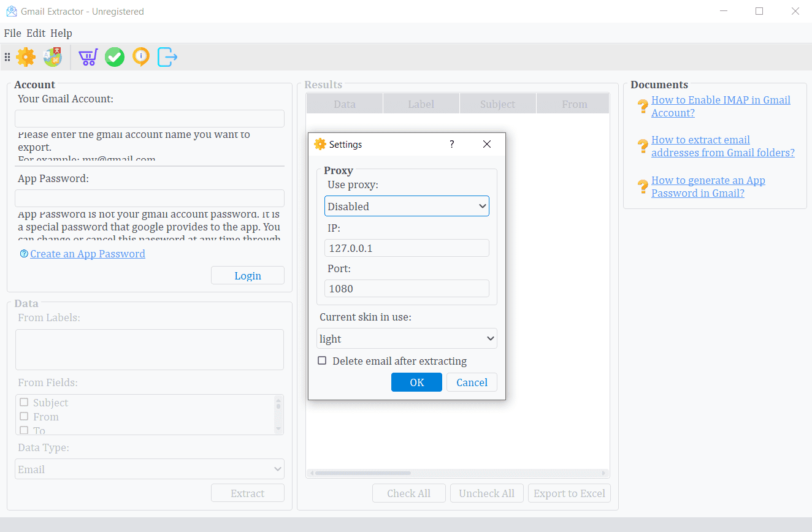This screenshot has width=812, height=532.
Task: Click the purple shopping cart toolbar icon
Action: 88,57
